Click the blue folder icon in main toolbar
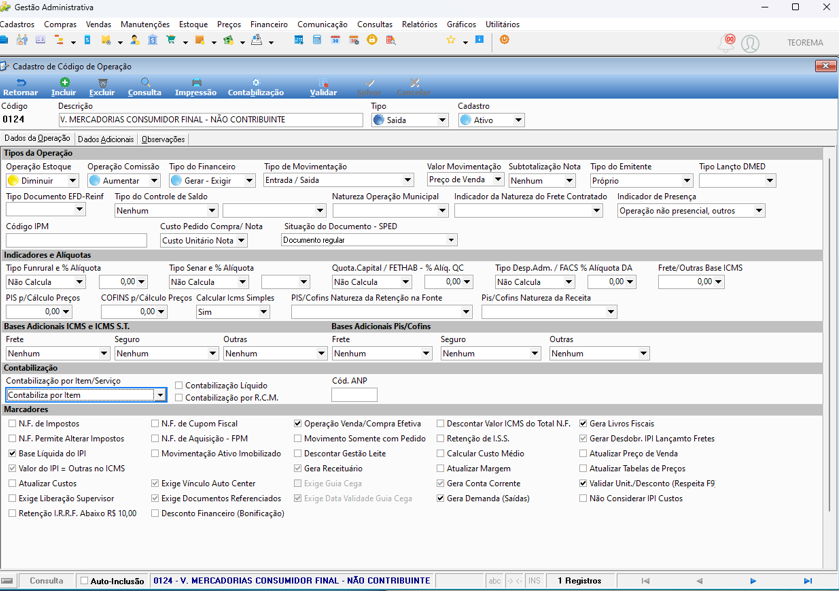Image resolution: width=839 pixels, height=591 pixels. (4, 40)
